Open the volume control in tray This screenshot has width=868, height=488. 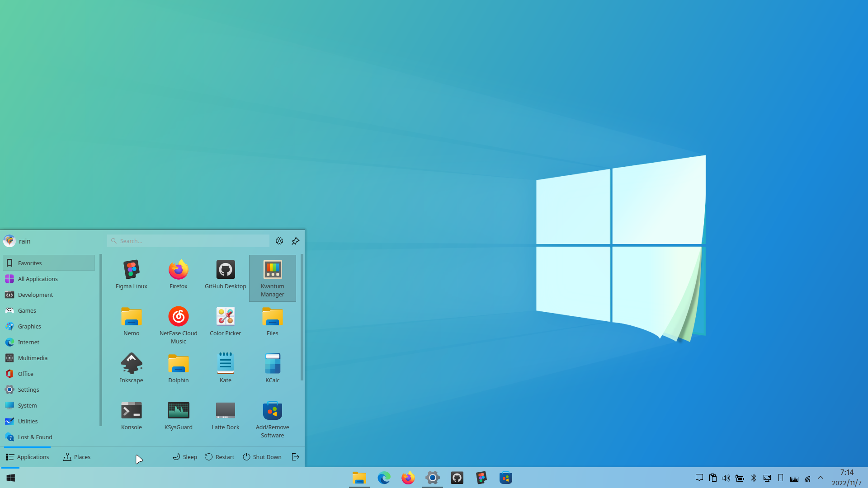tap(726, 478)
